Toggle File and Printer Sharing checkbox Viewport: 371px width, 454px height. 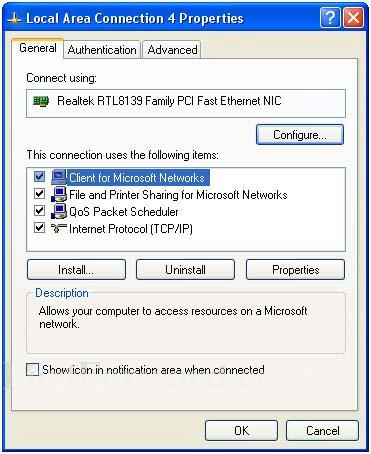(x=40, y=194)
